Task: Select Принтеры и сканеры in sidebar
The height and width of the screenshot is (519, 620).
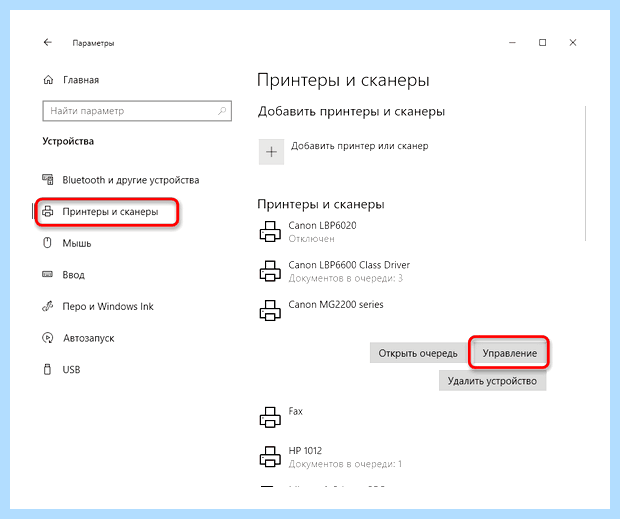Action: [110, 212]
